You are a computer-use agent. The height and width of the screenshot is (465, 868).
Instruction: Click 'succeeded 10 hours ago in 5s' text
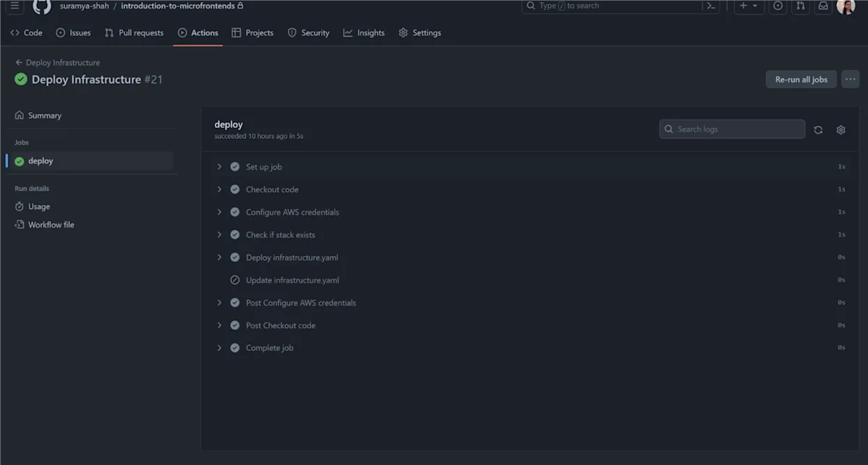coord(259,136)
